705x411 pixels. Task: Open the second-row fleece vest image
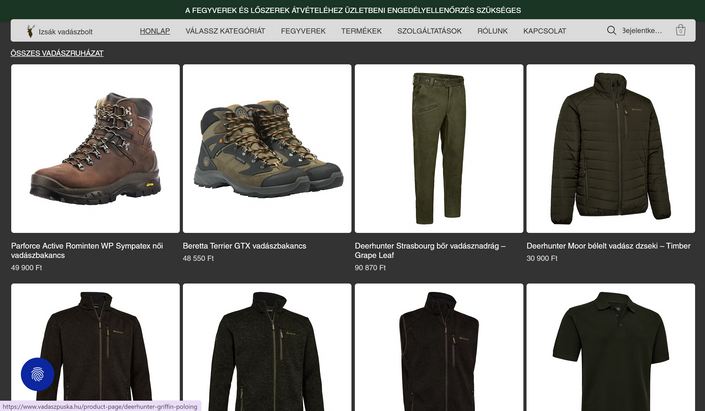[x=439, y=347]
